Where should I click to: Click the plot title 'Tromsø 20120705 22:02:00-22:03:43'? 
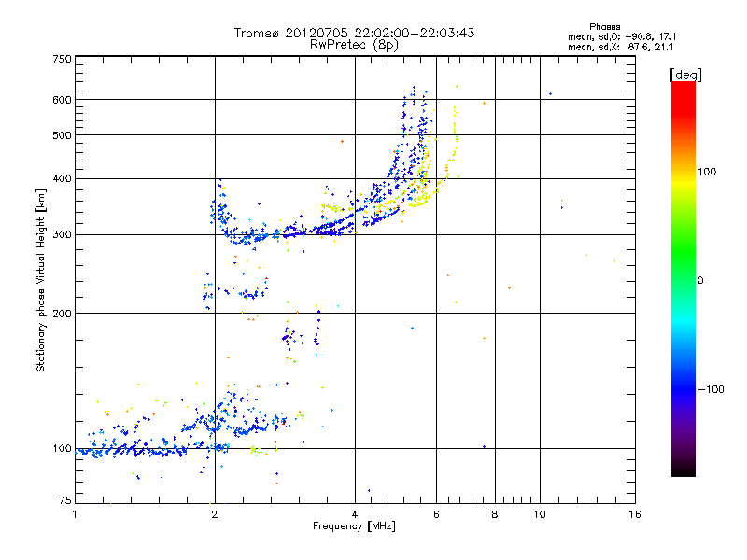354,33
